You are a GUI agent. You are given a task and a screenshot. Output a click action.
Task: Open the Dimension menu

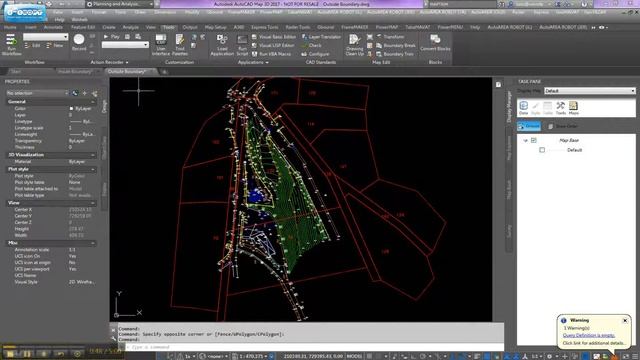point(165,12)
